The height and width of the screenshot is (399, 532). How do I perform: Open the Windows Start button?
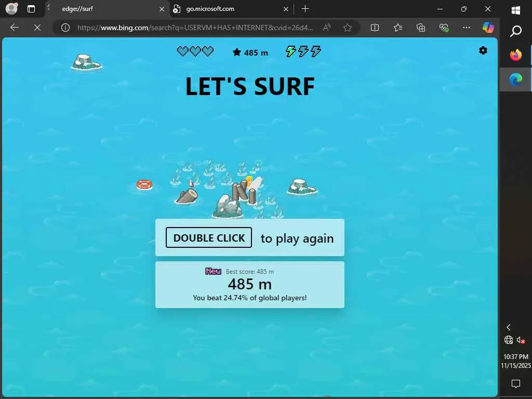click(516, 10)
